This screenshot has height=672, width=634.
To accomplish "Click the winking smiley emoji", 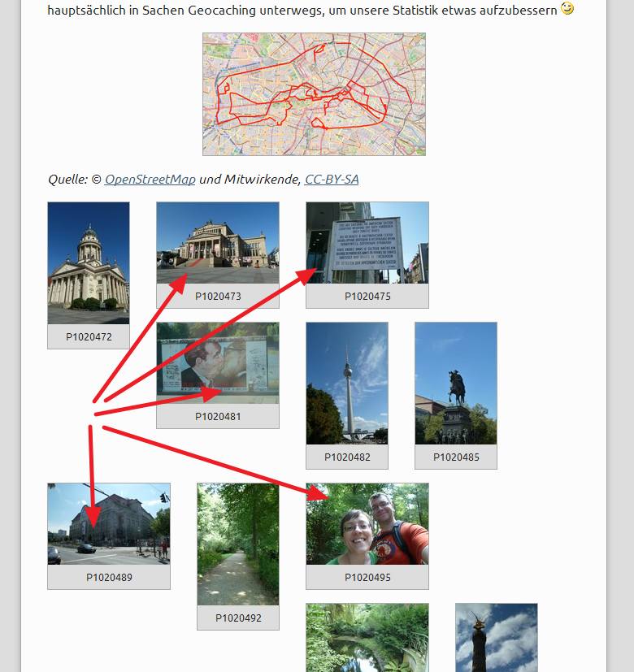I will 567,9.
